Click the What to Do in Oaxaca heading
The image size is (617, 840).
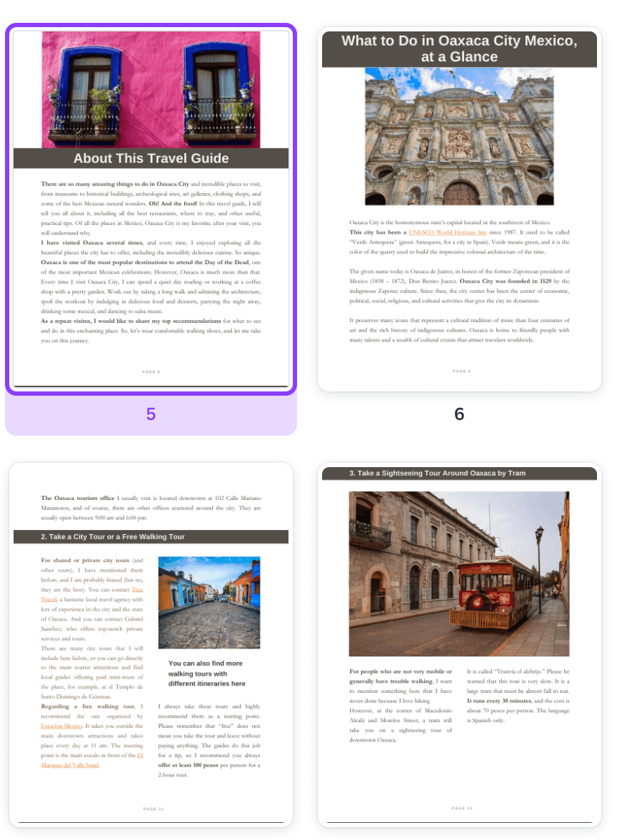point(459,49)
